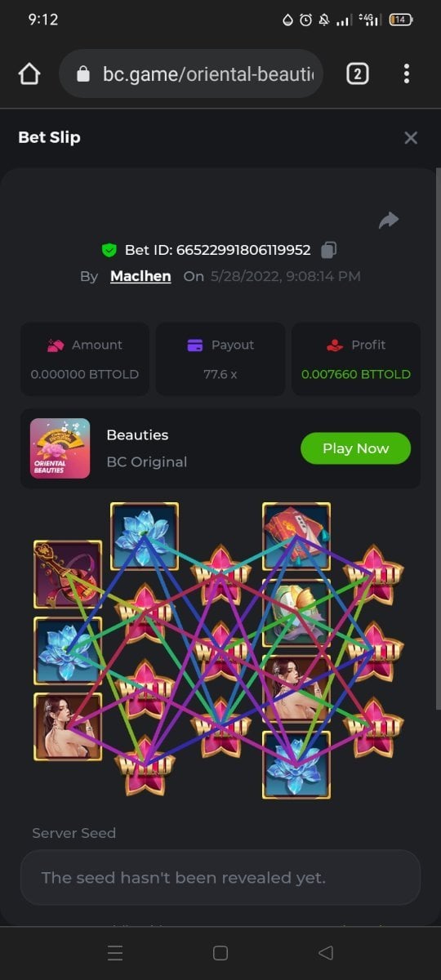This screenshot has height=980, width=441.
Task: Close the Bet Slip panel
Action: (411, 138)
